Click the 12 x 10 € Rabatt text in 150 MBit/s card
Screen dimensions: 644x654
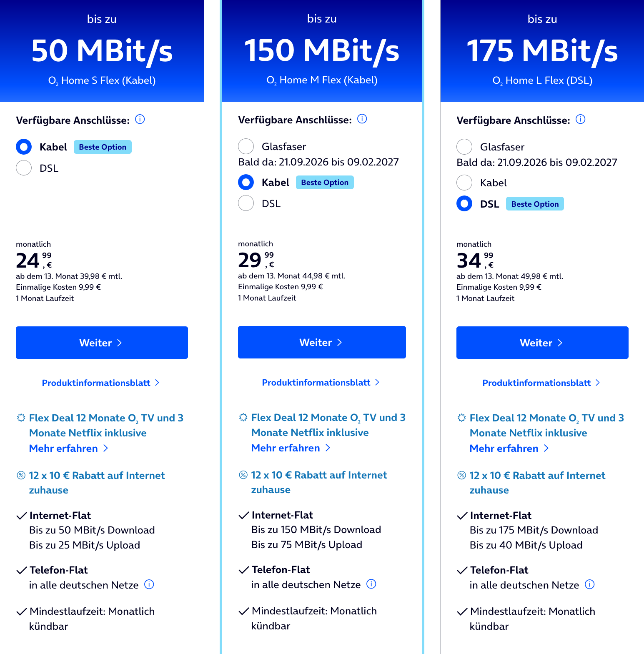[319, 482]
